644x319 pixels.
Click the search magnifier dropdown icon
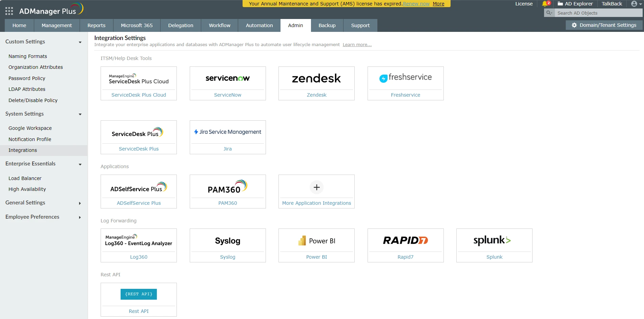549,13
